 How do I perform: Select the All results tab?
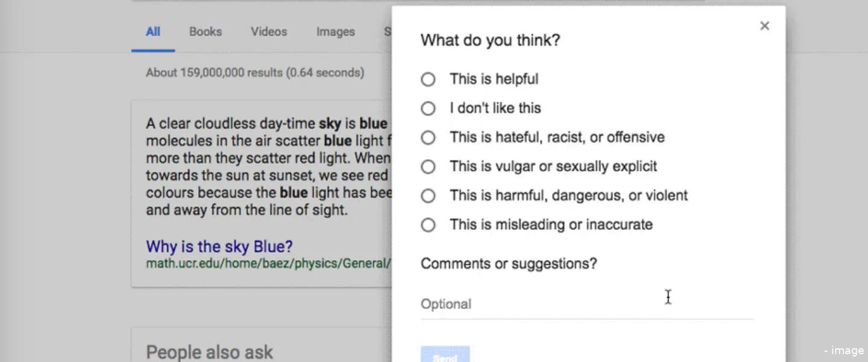153,31
